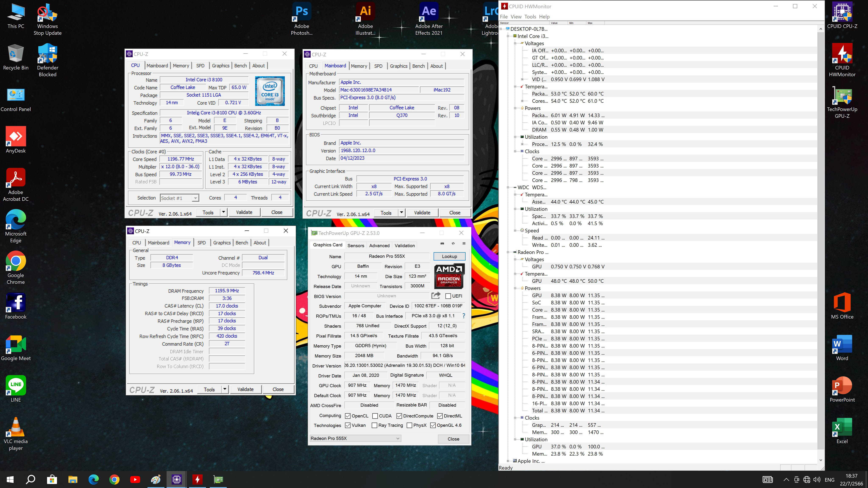
Task: Open HWMonitor View menu
Action: tap(516, 17)
